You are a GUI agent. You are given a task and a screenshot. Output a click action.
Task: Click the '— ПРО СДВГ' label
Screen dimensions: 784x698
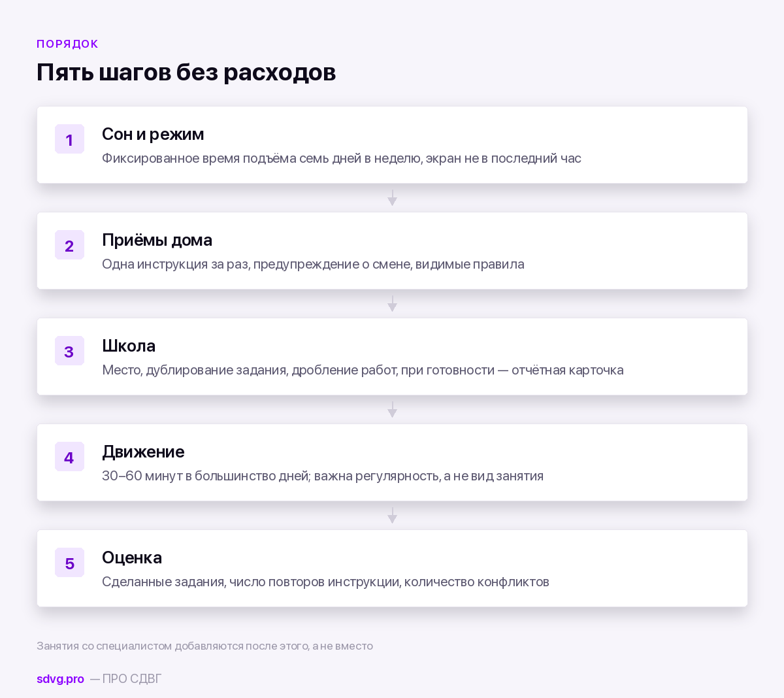click(x=125, y=678)
